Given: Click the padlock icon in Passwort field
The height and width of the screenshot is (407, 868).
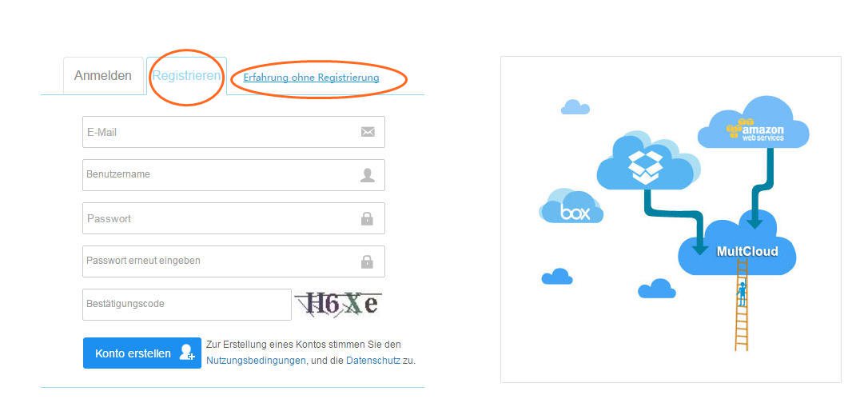Looking at the screenshot, I should 367,218.
